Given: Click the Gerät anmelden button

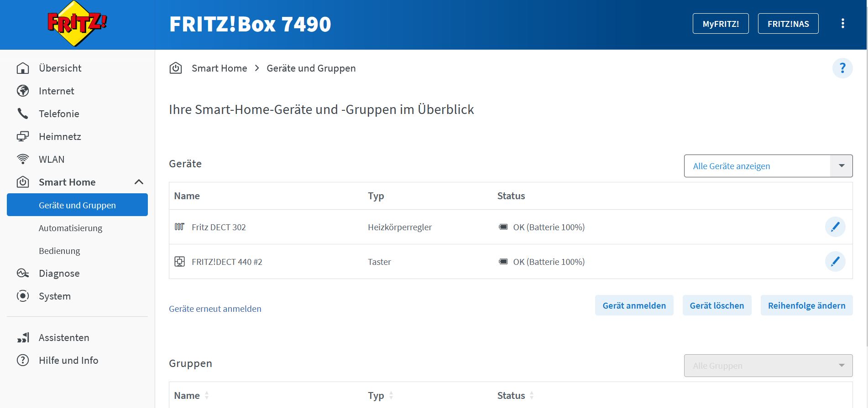Looking at the screenshot, I should 634,305.
